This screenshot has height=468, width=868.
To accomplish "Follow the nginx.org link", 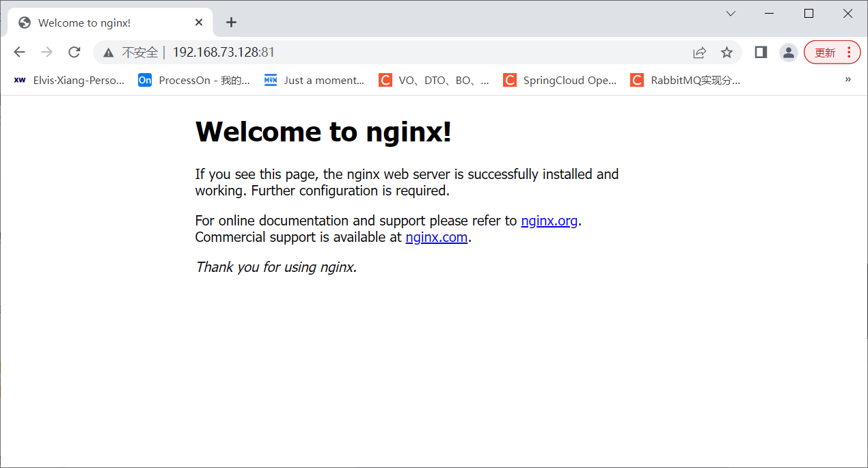I will (550, 221).
